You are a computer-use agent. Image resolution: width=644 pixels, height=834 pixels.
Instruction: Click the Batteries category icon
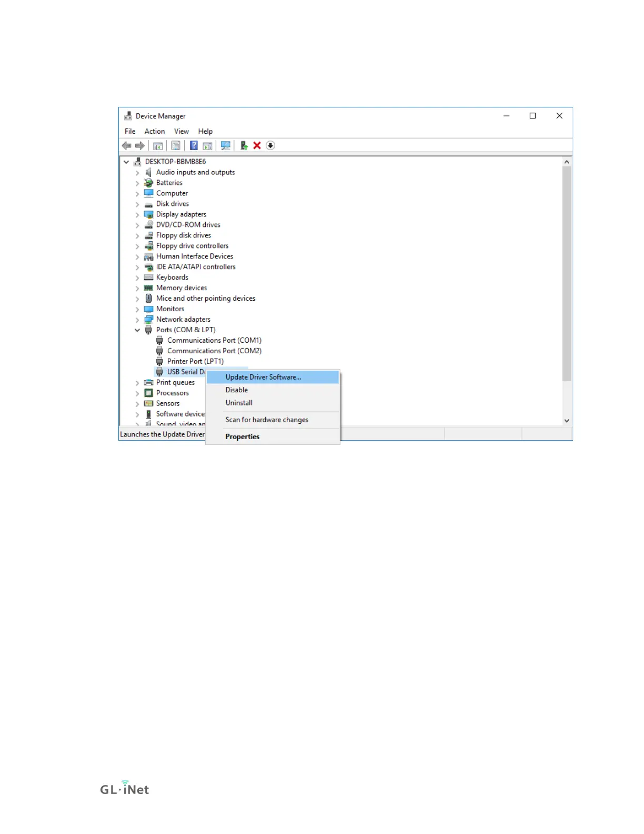click(149, 183)
